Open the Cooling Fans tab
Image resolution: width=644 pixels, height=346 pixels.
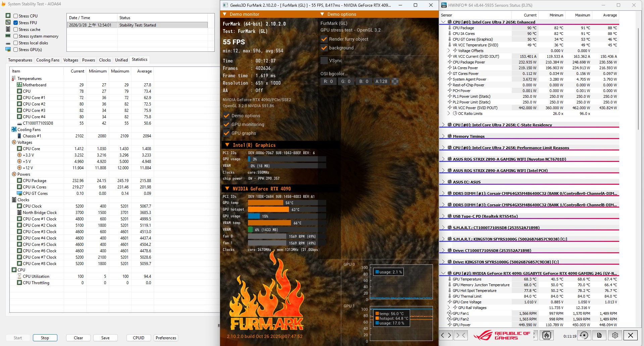tap(48, 60)
